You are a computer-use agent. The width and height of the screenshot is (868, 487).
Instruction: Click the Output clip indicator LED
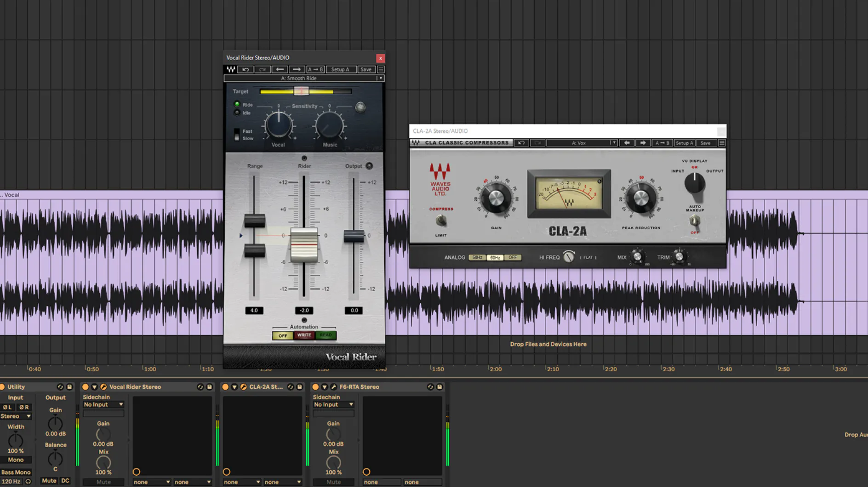[369, 166]
